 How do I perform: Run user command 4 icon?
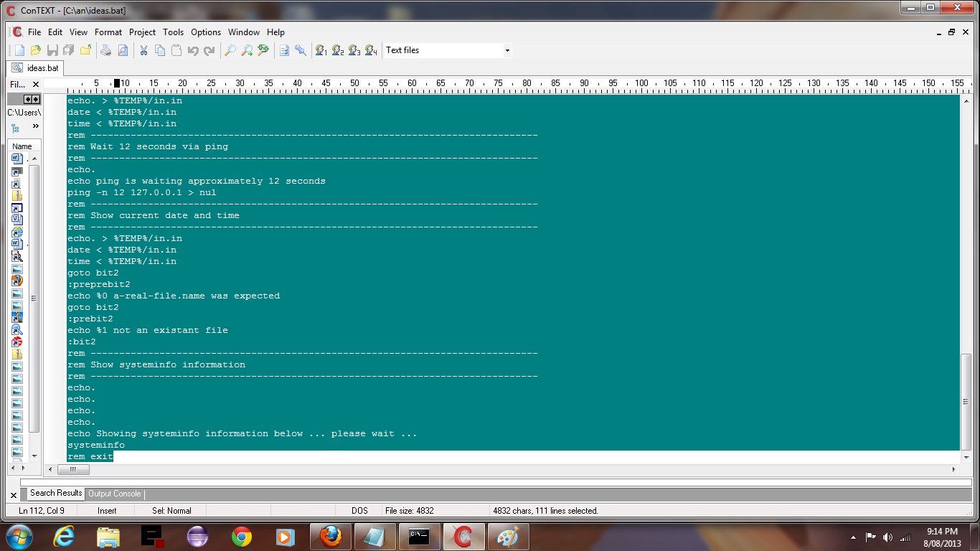click(371, 50)
